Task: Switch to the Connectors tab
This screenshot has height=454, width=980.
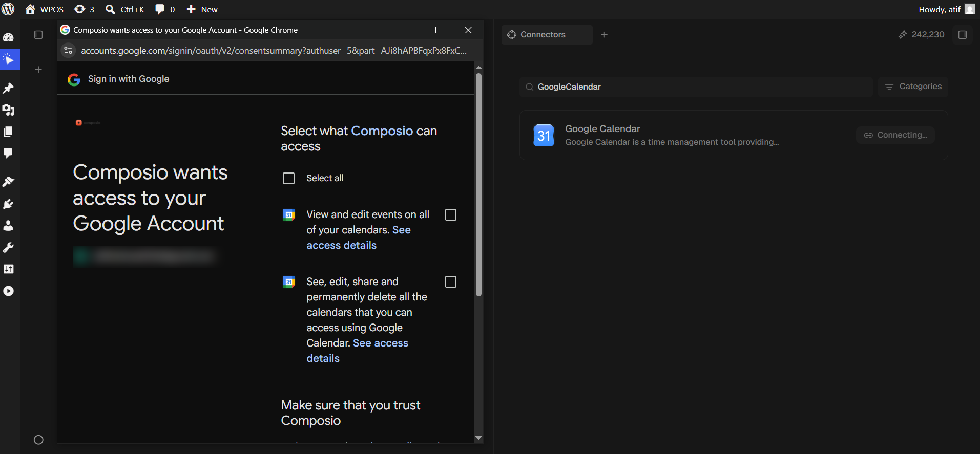Action: 547,35
